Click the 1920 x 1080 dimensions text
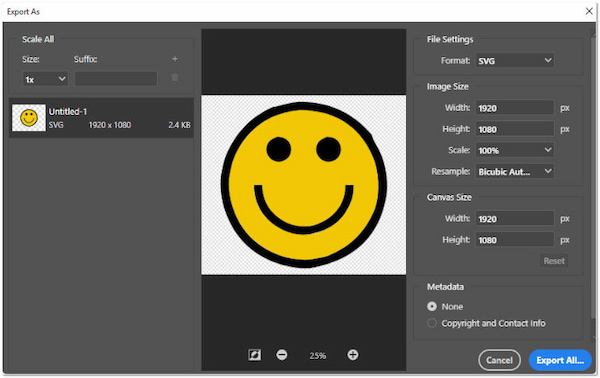Viewport: 600px width, 378px height. click(x=110, y=125)
